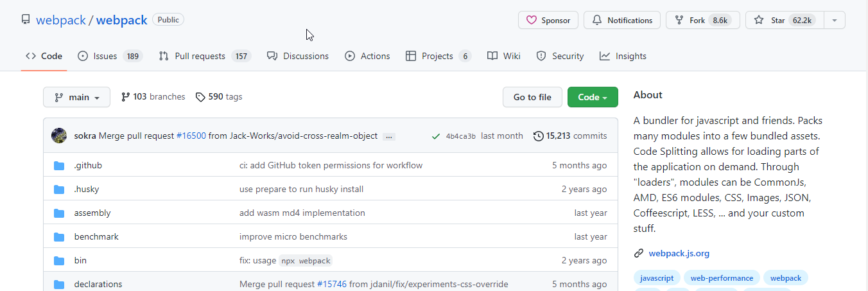This screenshot has width=868, height=291.
Task: Open the .github folder
Action: point(88,165)
